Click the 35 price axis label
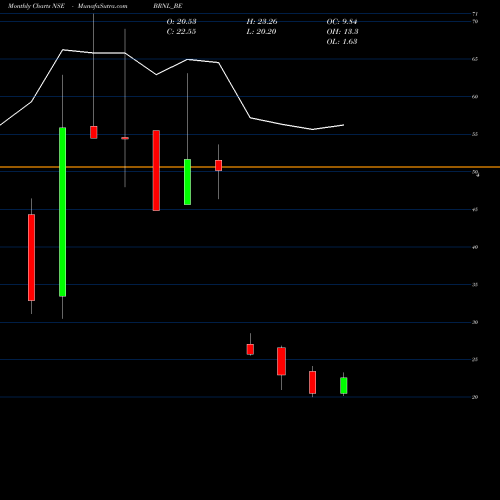 coord(475,285)
